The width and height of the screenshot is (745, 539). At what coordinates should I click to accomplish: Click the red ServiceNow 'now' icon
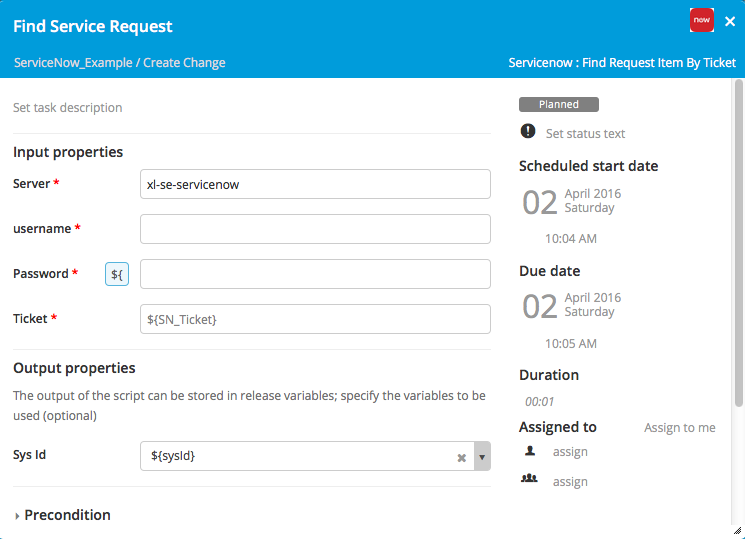coord(702,20)
